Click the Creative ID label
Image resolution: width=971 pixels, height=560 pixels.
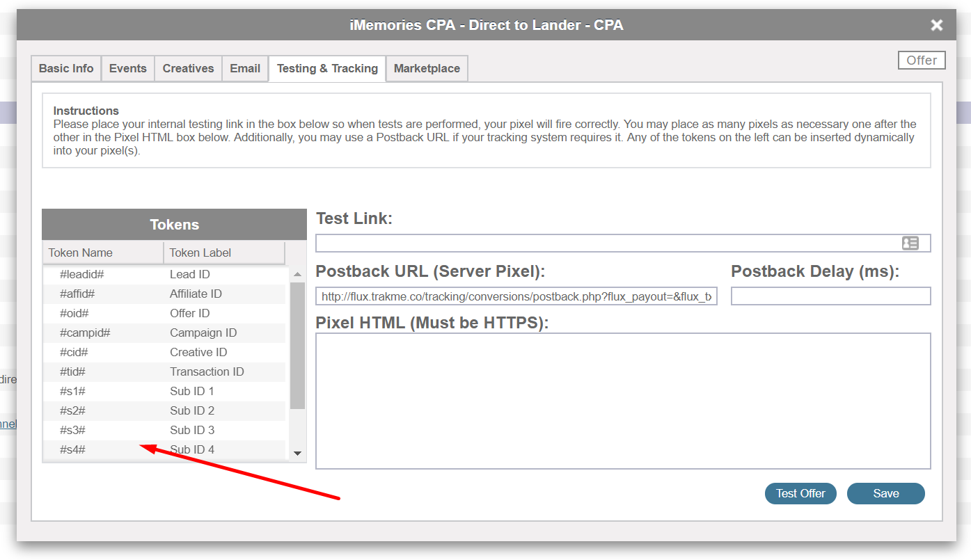[198, 352]
